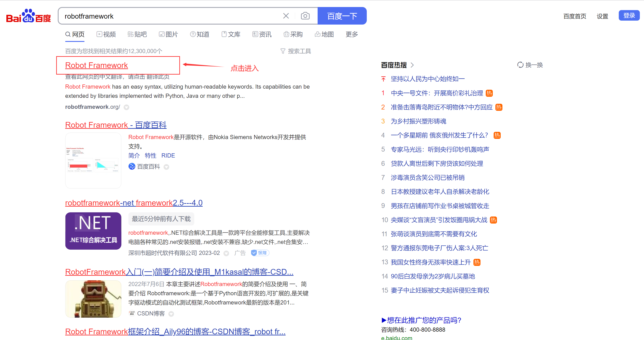Open the 百度热搜 chevron arrow

click(412, 65)
